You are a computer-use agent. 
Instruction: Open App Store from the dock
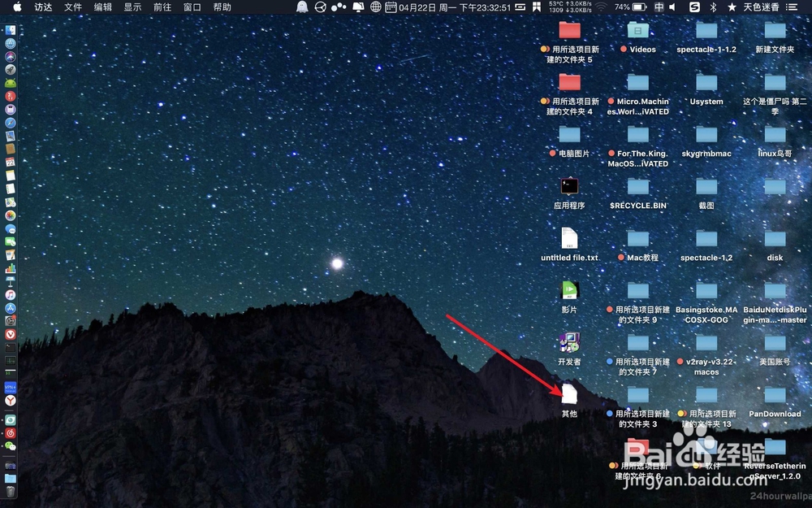click(x=11, y=308)
